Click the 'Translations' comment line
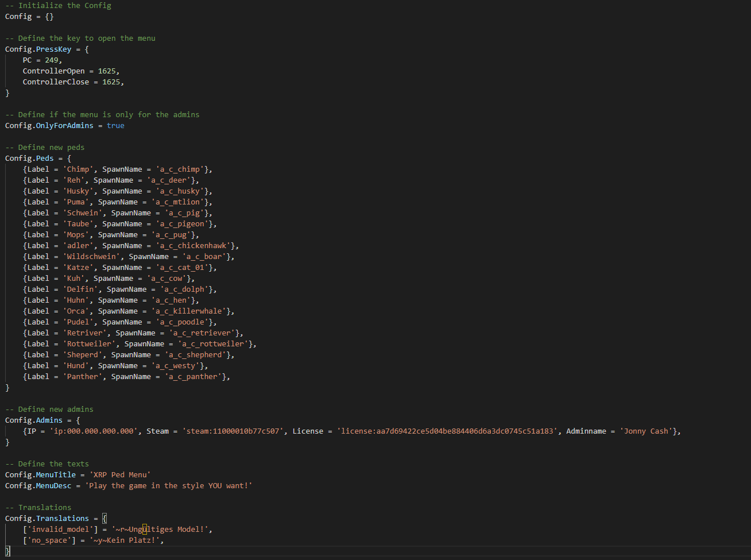Screen dimensions: 751x560 tap(38, 507)
